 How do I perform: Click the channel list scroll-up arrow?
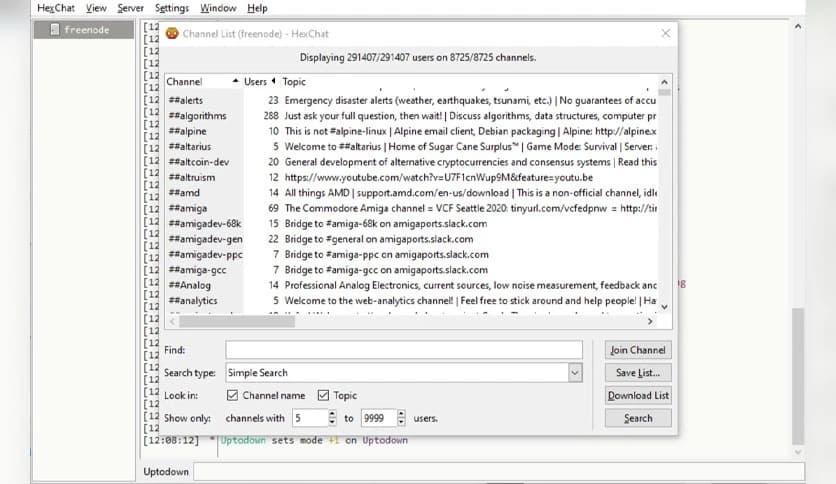point(664,82)
